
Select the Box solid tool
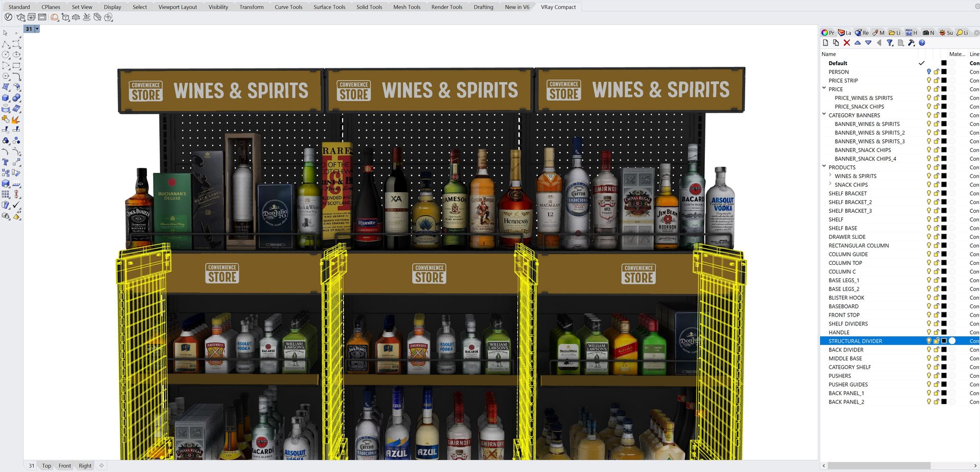pyautogui.click(x=6, y=97)
